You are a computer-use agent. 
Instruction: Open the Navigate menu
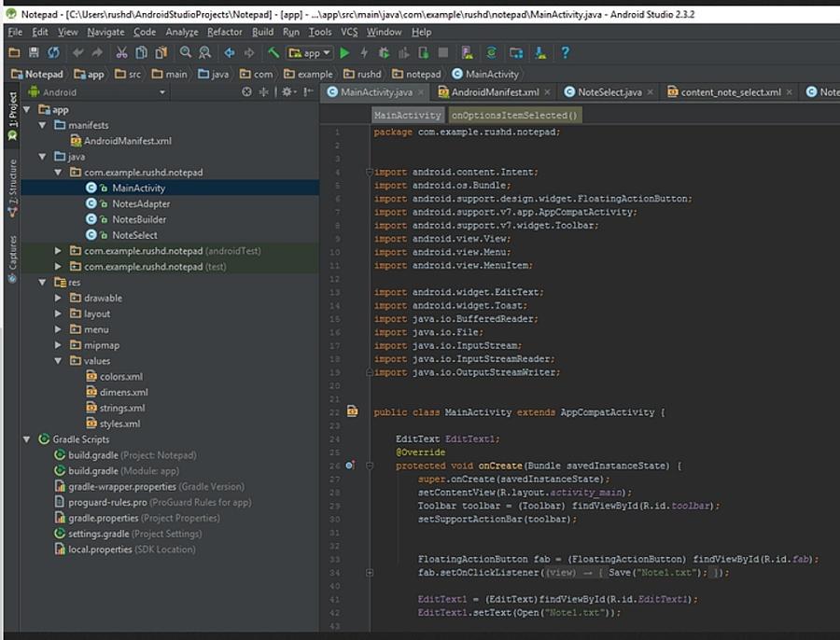click(x=105, y=32)
